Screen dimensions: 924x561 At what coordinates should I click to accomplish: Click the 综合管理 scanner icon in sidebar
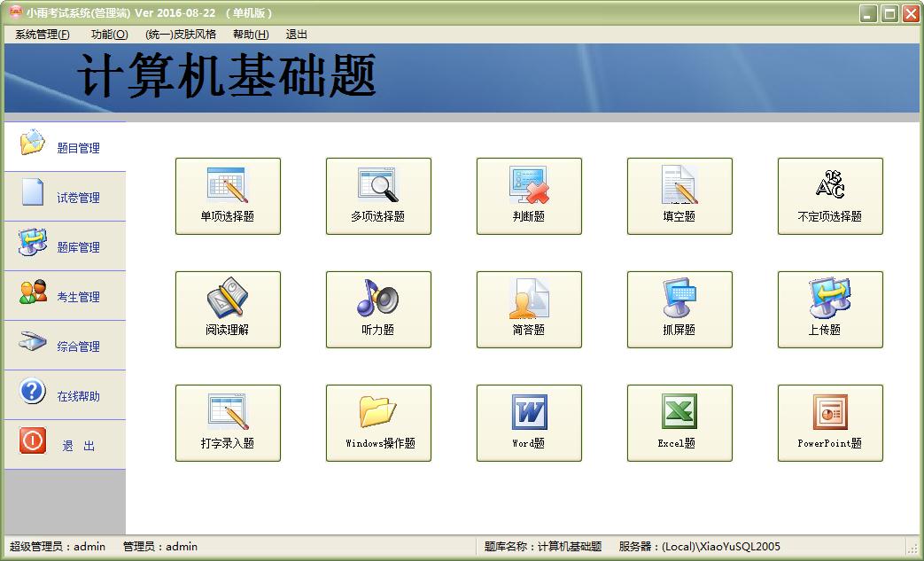point(33,341)
